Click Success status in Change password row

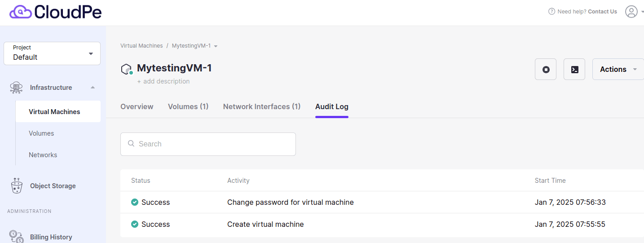click(155, 202)
